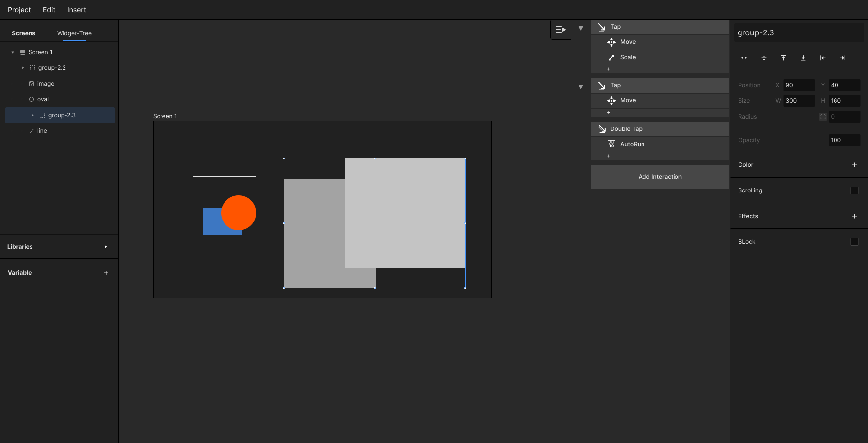Click the Opacity value field
The height and width of the screenshot is (443, 868).
click(x=844, y=140)
